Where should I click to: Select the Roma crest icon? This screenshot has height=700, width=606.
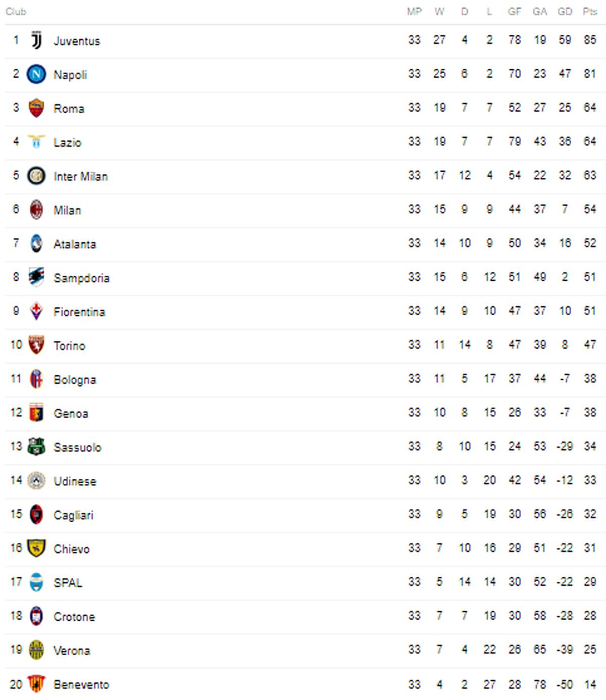click(36, 108)
